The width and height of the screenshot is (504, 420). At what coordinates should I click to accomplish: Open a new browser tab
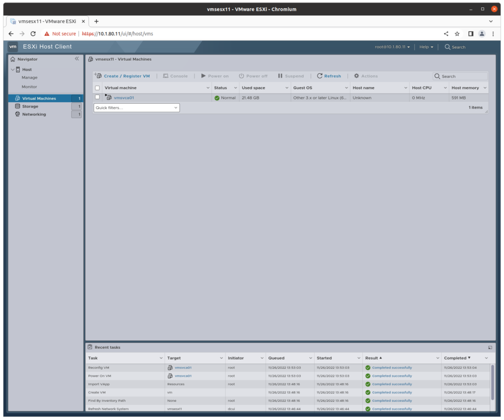[96, 21]
